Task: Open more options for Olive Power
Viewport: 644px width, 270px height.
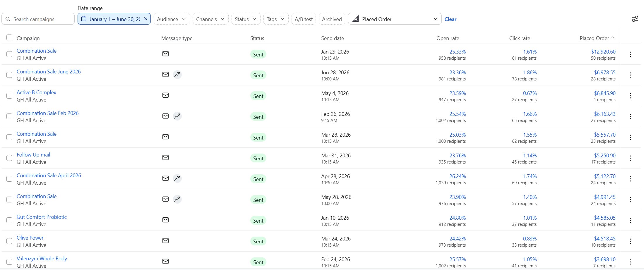Action: [x=631, y=241]
